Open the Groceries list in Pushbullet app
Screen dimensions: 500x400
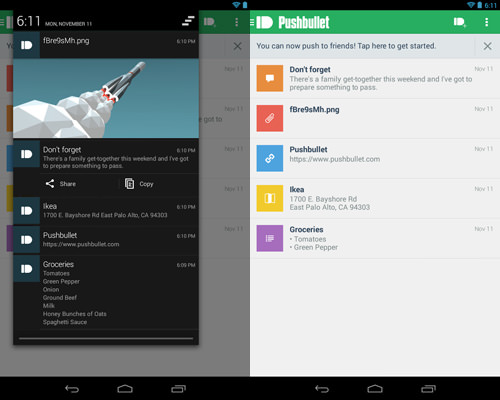tap(375, 238)
